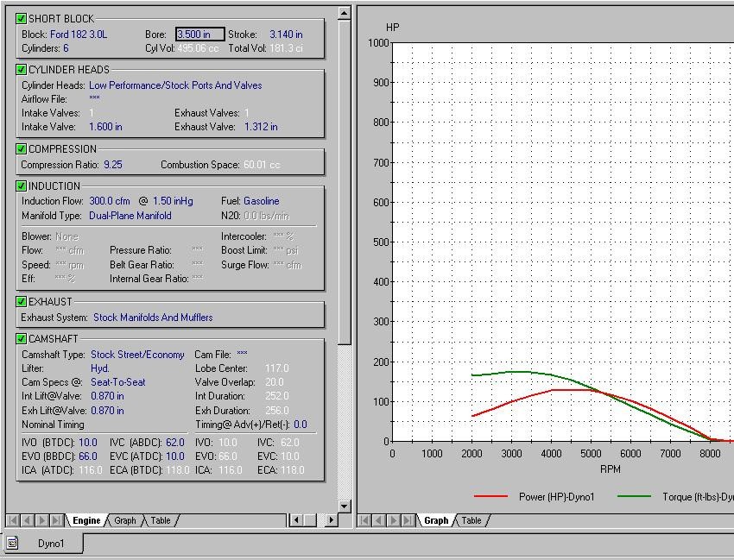Click right pane last-tab navigation arrow
The width and height of the screenshot is (734, 560).
[x=408, y=520]
